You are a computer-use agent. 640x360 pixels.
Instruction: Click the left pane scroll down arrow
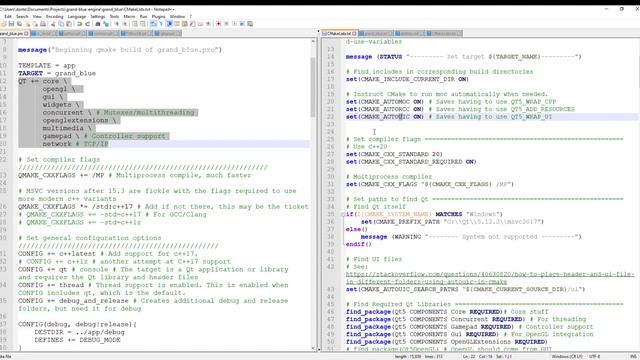click(313, 349)
